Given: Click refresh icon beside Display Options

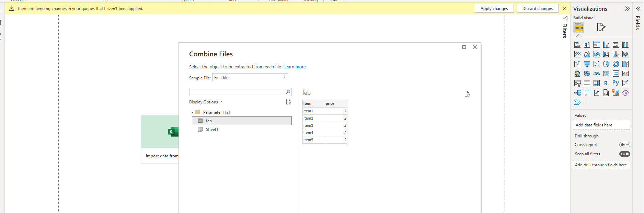Looking at the screenshot, I should pos(288,102).
